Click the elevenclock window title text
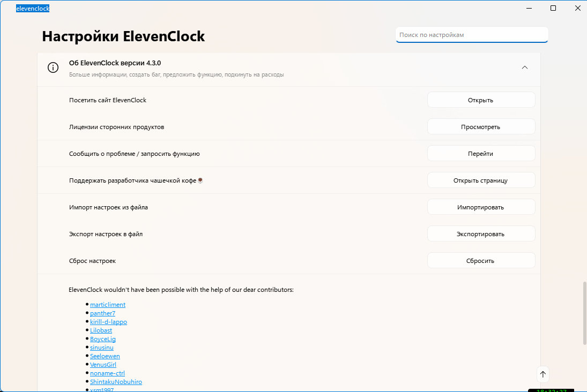The width and height of the screenshot is (587, 392). pyautogui.click(x=33, y=9)
